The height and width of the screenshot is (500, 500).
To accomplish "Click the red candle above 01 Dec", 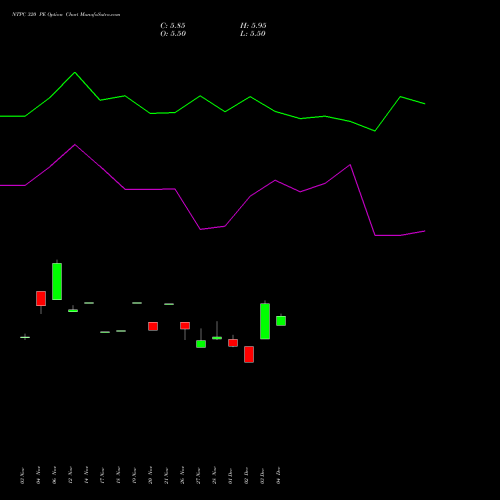I will click(233, 343).
